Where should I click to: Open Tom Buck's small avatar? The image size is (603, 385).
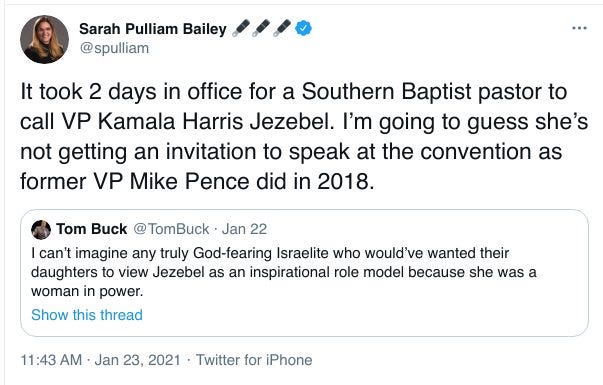tap(41, 230)
